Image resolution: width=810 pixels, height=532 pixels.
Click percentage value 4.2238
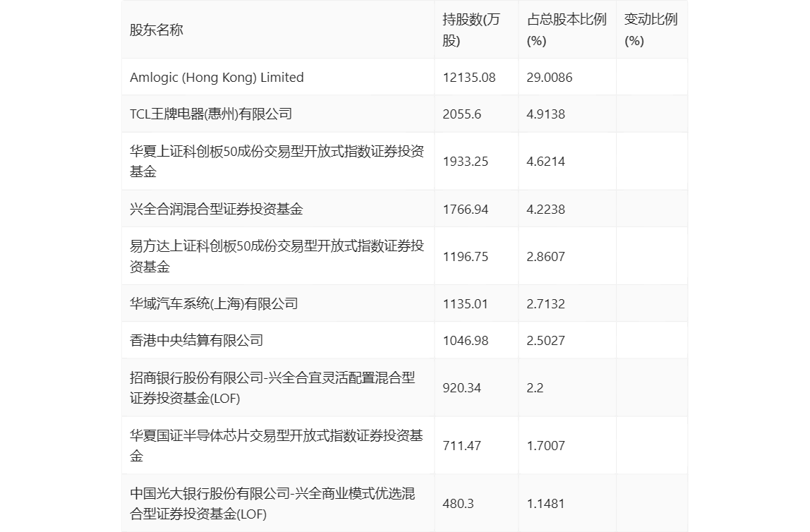[545, 209]
